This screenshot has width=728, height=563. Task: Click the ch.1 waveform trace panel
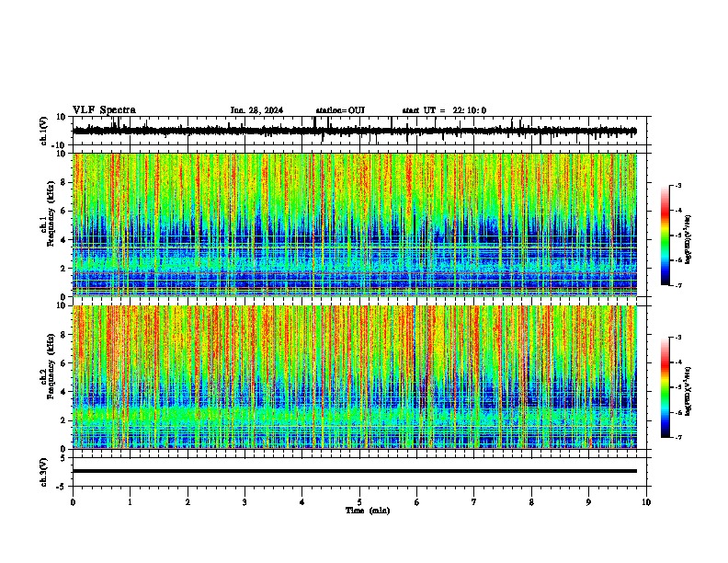pos(361,131)
